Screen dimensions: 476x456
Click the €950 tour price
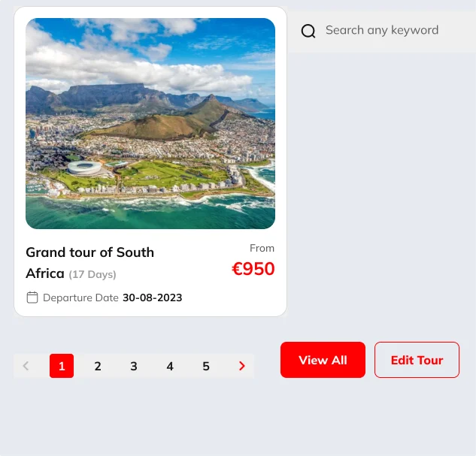253,269
